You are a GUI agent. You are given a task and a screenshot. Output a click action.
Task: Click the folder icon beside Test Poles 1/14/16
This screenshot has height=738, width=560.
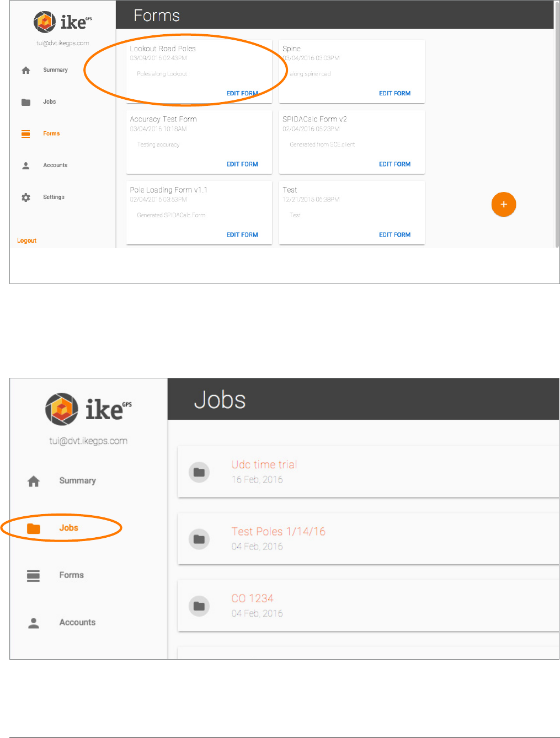(x=199, y=539)
